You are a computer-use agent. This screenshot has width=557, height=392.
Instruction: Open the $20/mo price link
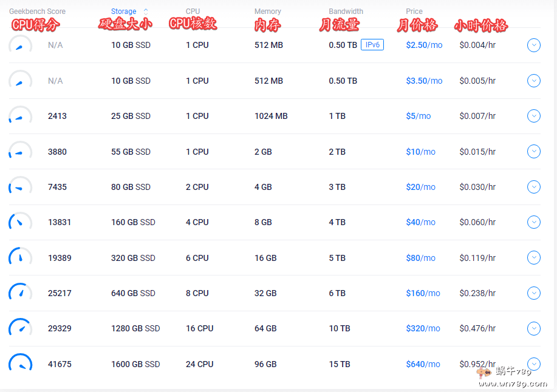(420, 187)
